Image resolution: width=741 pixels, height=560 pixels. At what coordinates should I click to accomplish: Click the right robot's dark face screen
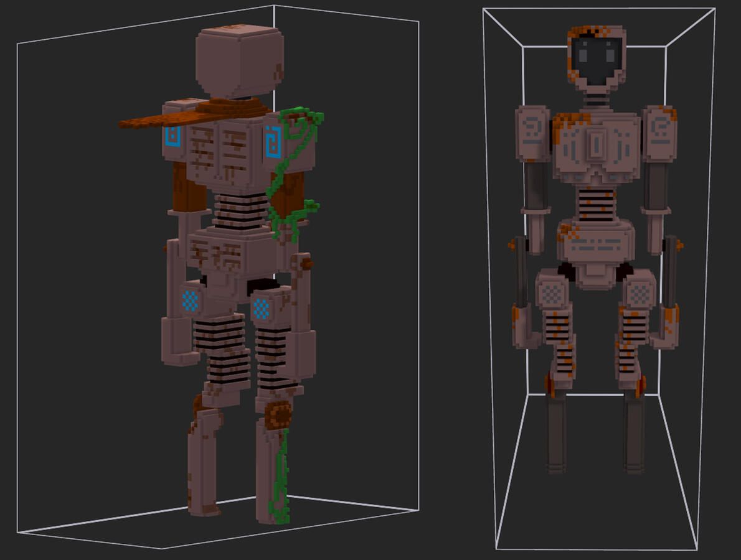tap(595, 60)
